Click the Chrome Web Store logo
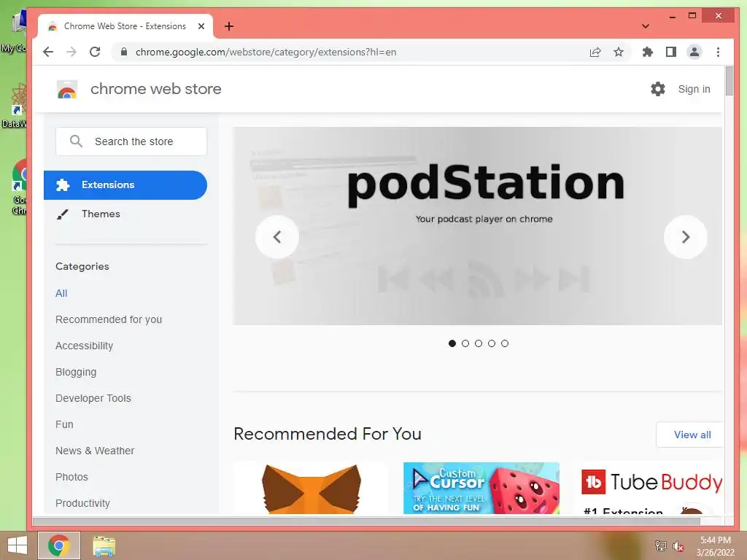747x560 pixels. [x=67, y=89]
